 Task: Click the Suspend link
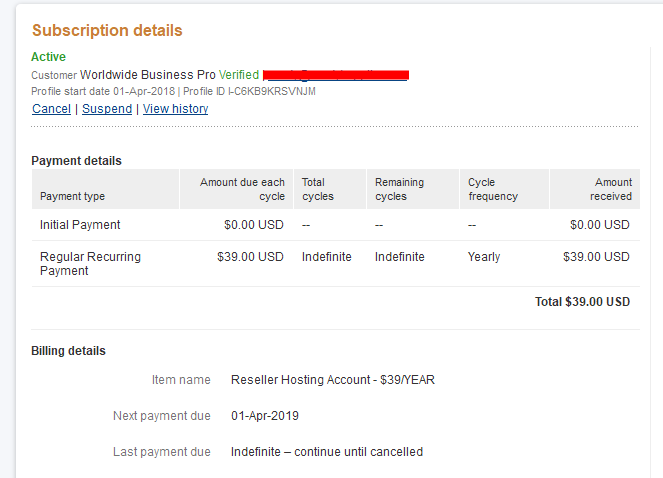pyautogui.click(x=107, y=108)
